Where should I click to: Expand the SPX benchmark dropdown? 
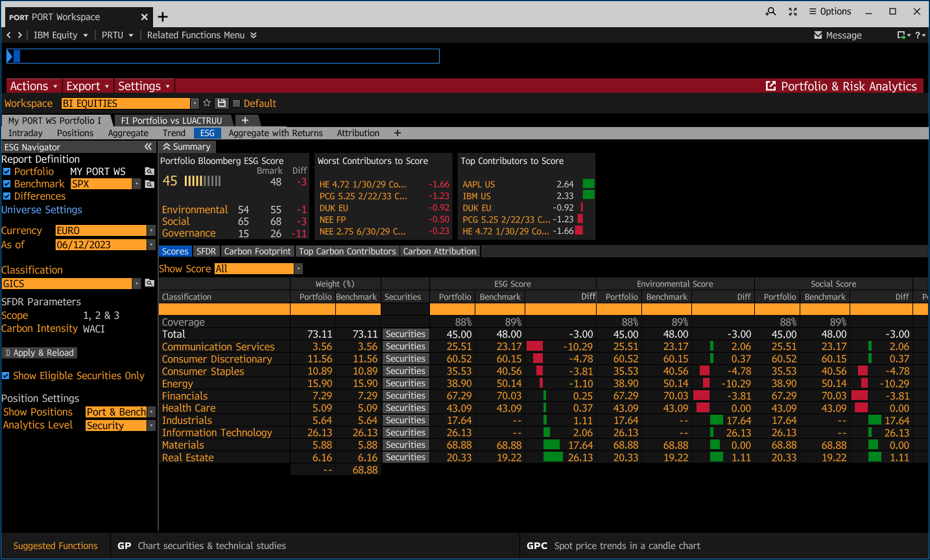137,184
